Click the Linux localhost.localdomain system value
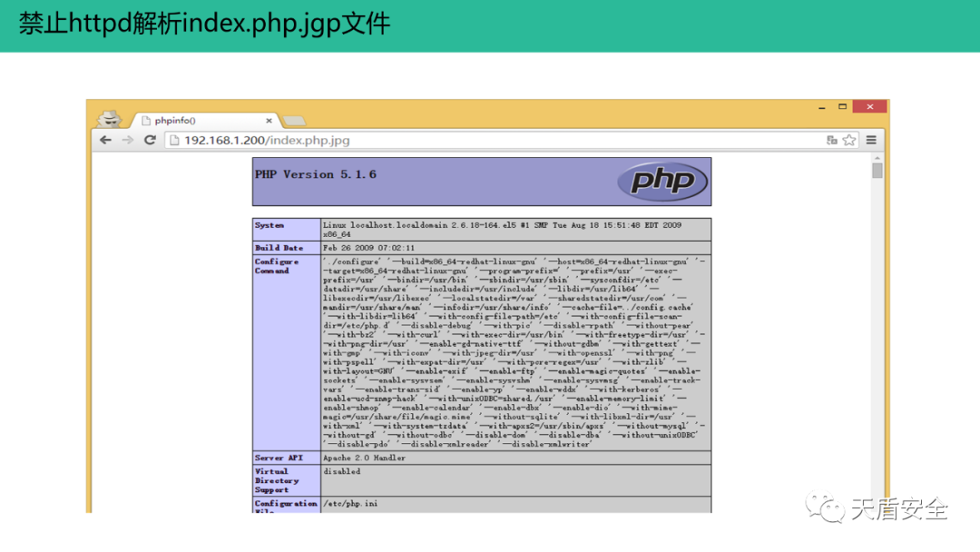Viewport: 980px width, 552px height. click(502, 230)
